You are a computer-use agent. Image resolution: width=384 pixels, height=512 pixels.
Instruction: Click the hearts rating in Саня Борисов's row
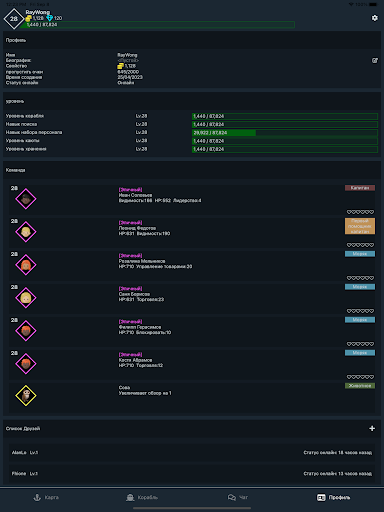click(360, 311)
